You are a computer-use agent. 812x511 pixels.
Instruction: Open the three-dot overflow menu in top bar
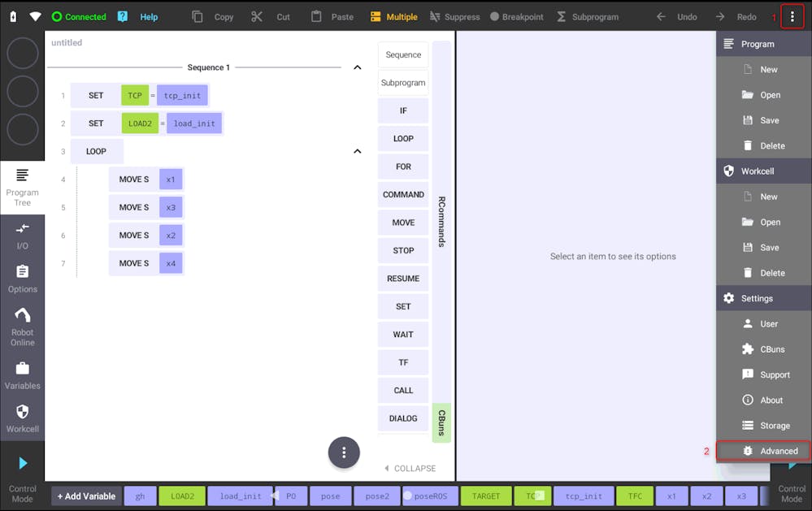(792, 16)
